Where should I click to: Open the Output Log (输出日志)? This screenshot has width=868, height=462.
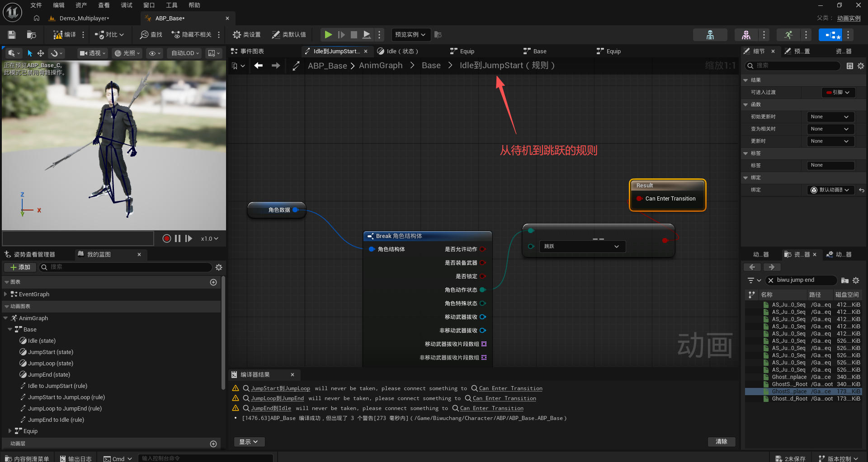click(x=76, y=458)
